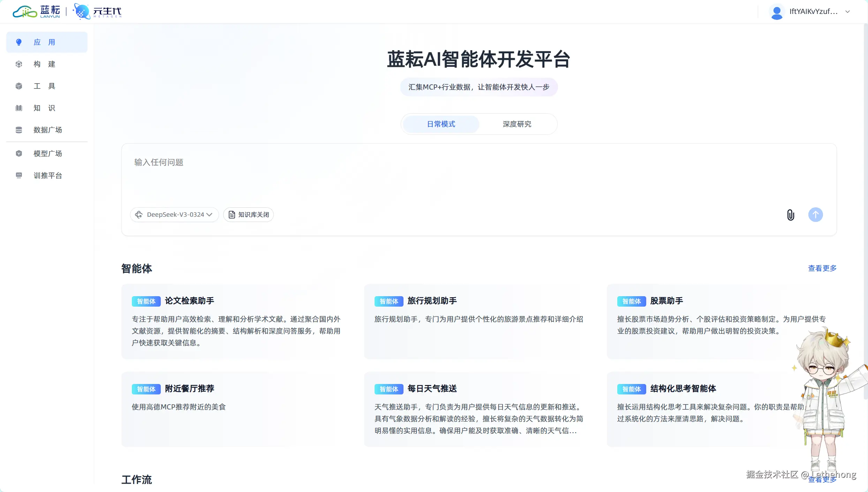Click the lightbulb icon beside 应用

point(19,42)
